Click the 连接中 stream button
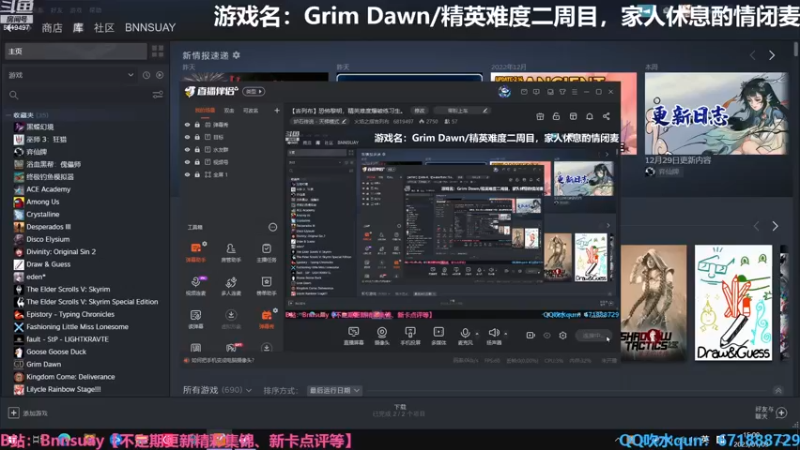The image size is (800, 450). click(x=593, y=335)
